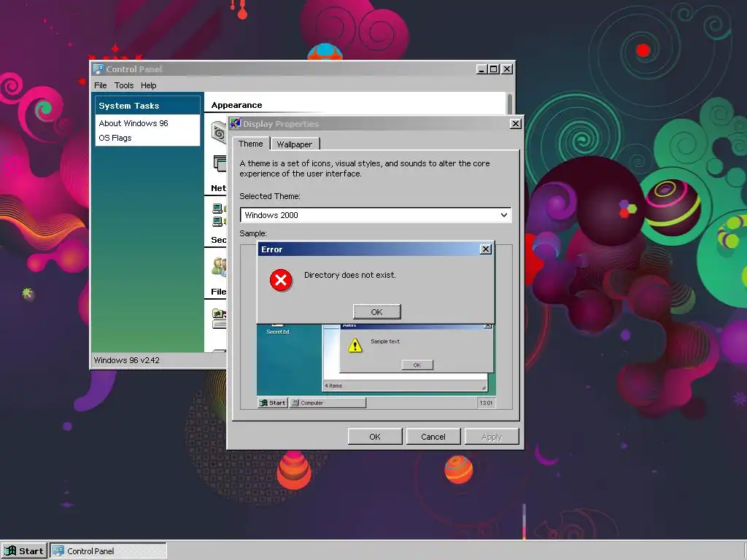Viewport: 747px width, 560px height.
Task: Click the window-stack icon in Appearance section
Action: [x=220, y=163]
